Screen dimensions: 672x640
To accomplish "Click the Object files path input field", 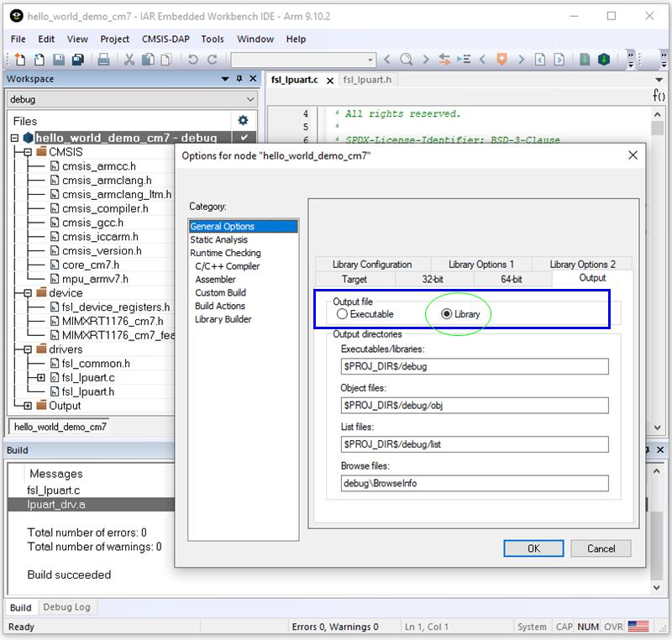I will (x=474, y=405).
